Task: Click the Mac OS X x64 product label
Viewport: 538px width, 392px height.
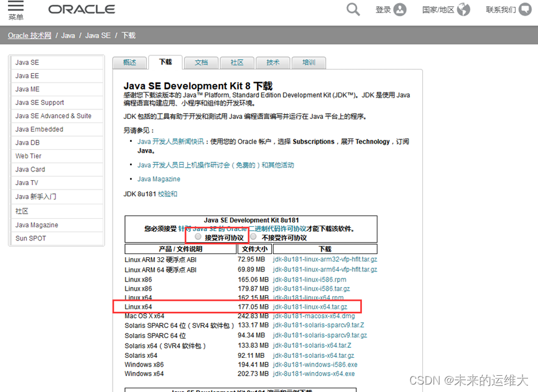Action: tap(144, 316)
